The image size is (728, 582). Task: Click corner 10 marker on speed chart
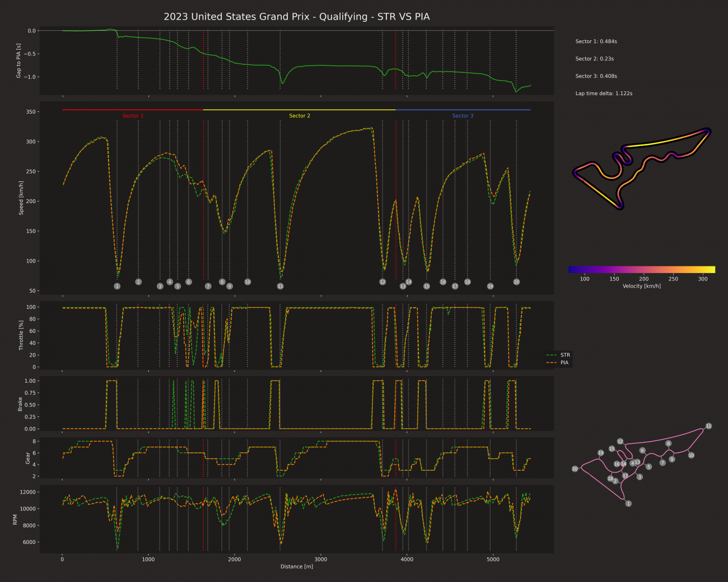point(248,282)
